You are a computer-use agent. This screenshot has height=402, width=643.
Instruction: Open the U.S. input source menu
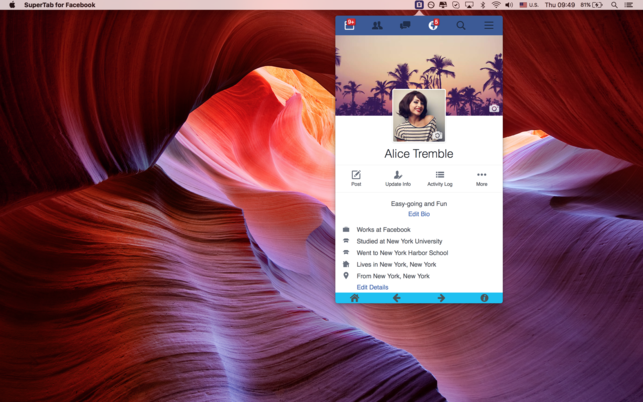[x=529, y=5]
